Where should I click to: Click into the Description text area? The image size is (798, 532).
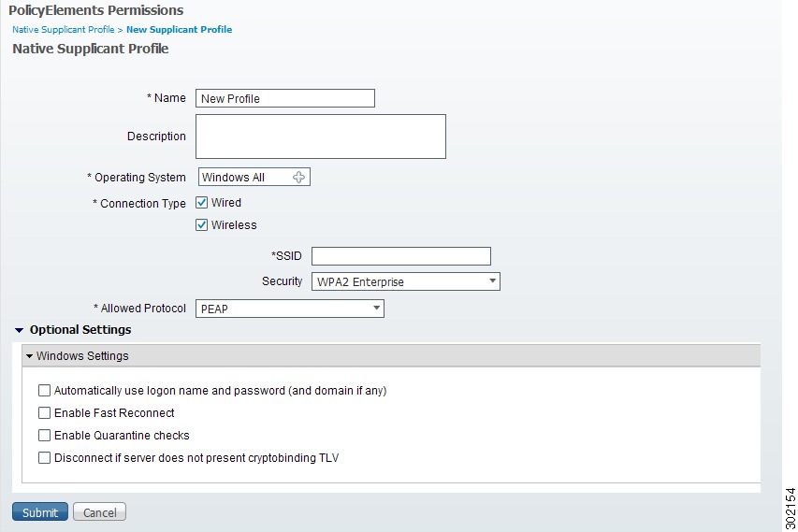tap(321, 137)
